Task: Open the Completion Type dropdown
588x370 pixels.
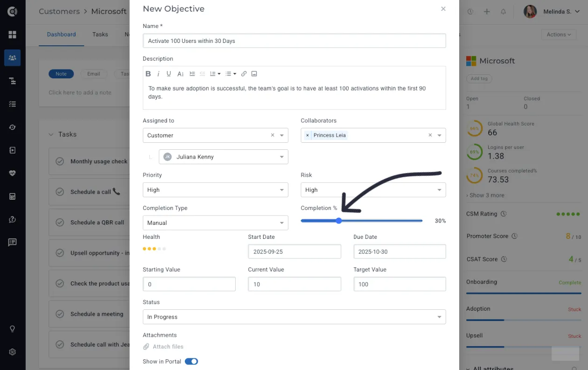Action: click(215, 223)
